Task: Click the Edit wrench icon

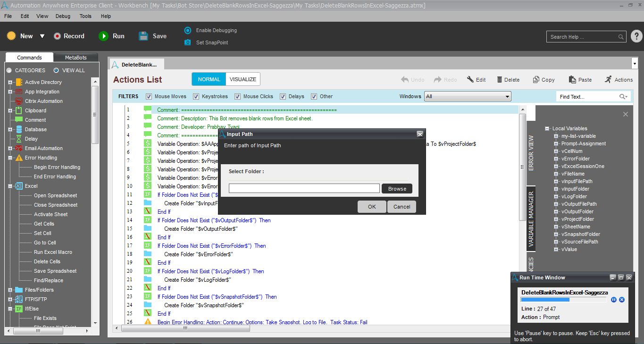Action: coord(470,80)
